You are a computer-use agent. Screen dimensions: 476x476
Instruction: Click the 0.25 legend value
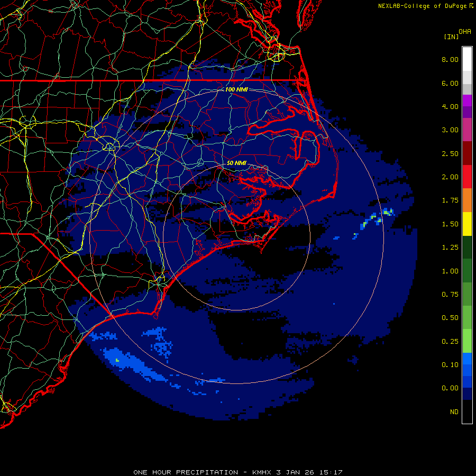450,342
